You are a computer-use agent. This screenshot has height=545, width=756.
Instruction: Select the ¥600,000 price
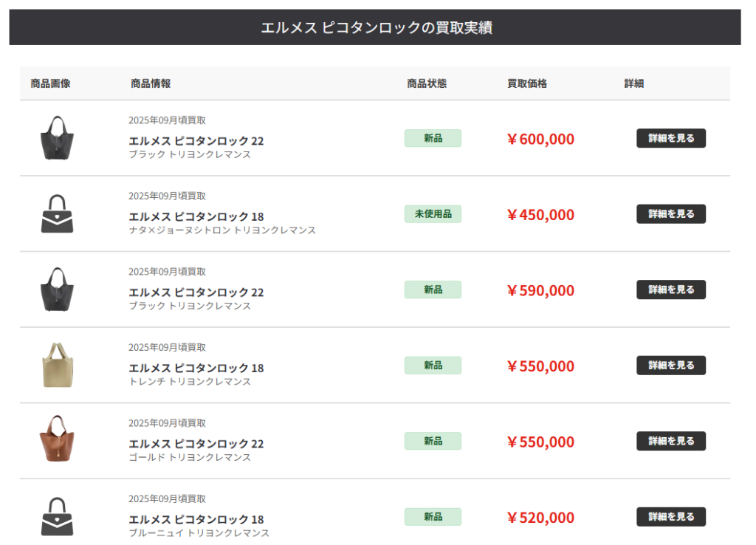click(x=540, y=140)
